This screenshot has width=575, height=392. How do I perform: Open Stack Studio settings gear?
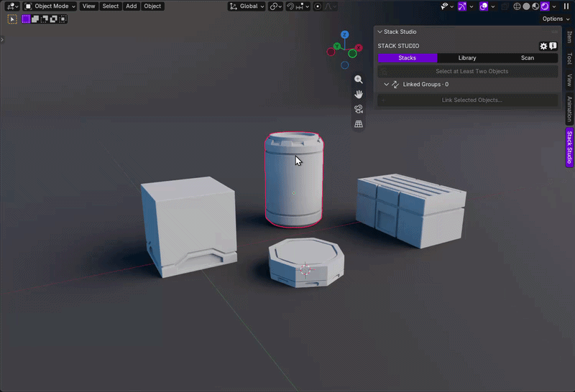click(543, 46)
